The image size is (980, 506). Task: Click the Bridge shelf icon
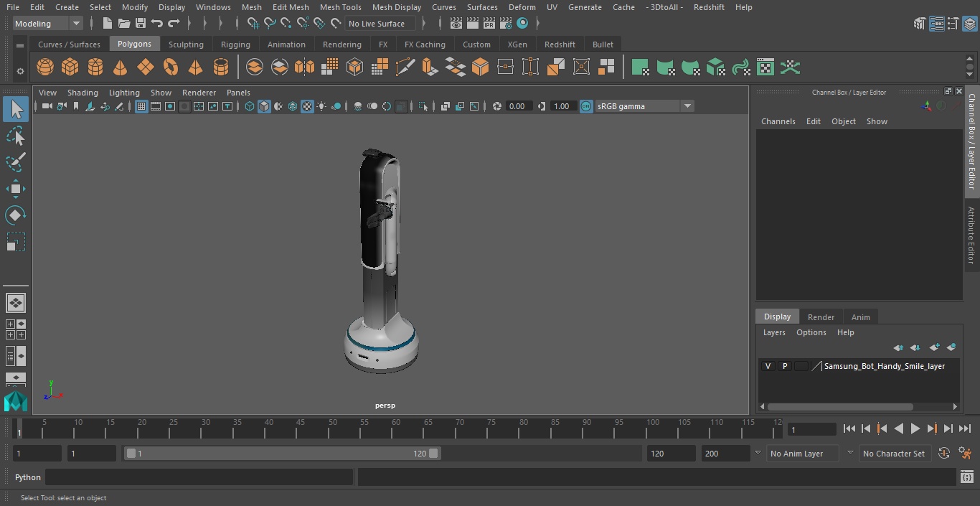[x=455, y=67]
